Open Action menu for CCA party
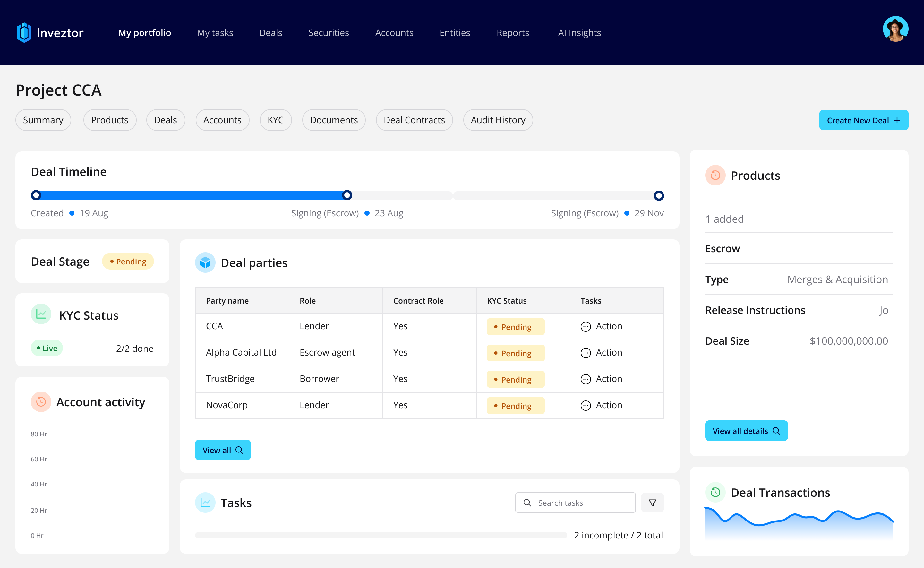This screenshot has width=924, height=568. 601,326
